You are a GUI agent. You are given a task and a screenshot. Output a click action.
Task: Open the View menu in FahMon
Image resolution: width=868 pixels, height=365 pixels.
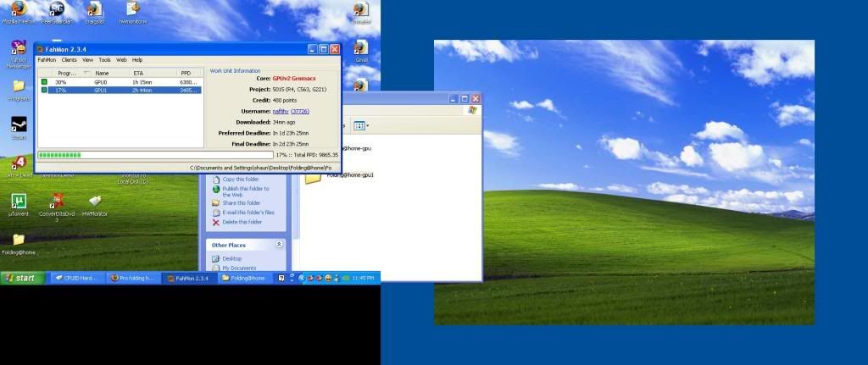87,60
